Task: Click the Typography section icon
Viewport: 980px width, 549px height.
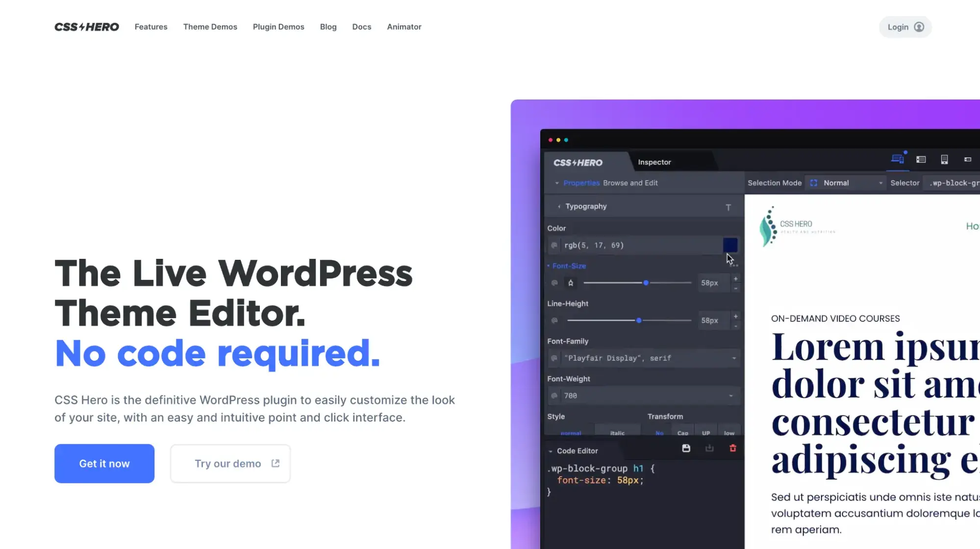Action: click(729, 207)
